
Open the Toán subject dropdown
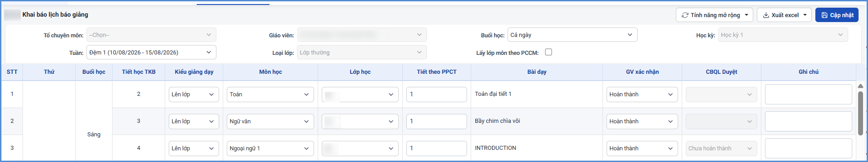coord(270,94)
